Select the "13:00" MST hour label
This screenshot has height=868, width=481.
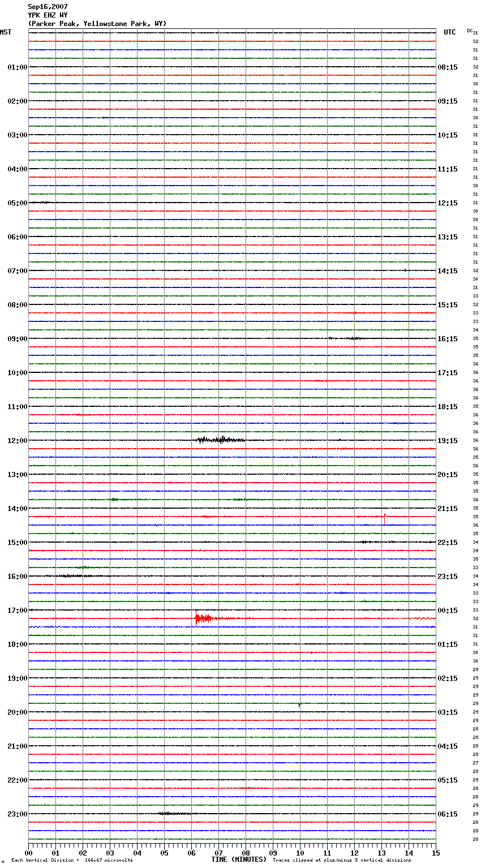click(18, 475)
